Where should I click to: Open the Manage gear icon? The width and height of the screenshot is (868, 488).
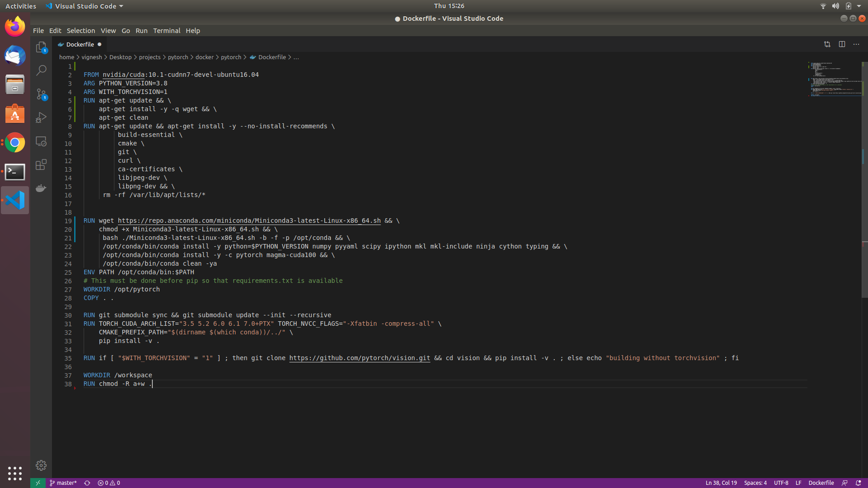pos(41,465)
